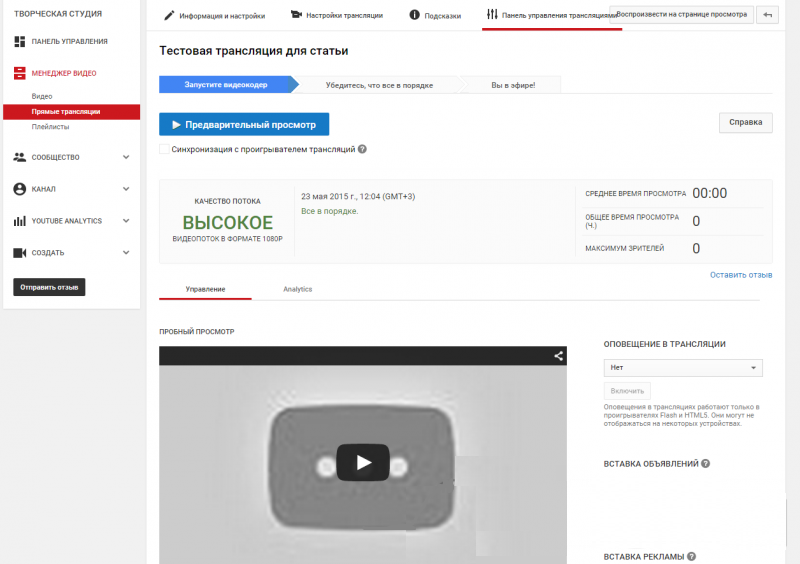
Task: Click the share icon on the video preview
Action: click(x=559, y=355)
